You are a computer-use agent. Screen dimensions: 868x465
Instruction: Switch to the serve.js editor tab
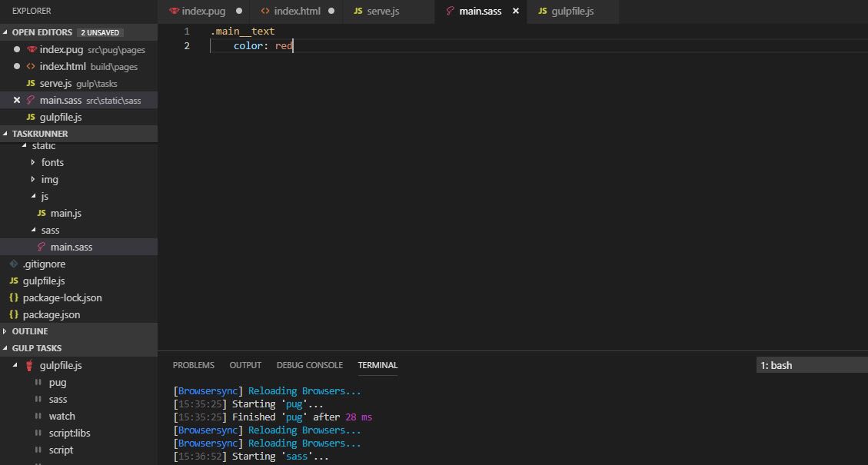click(389, 11)
